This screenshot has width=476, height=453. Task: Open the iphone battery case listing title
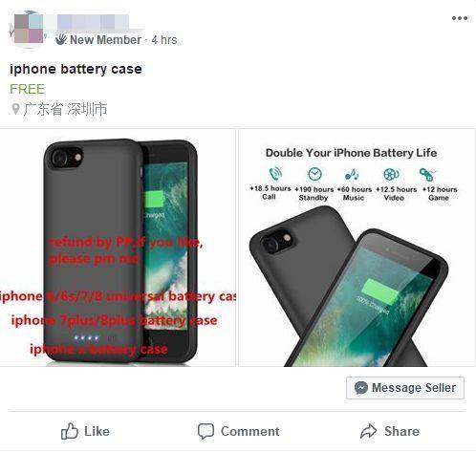coord(76,69)
